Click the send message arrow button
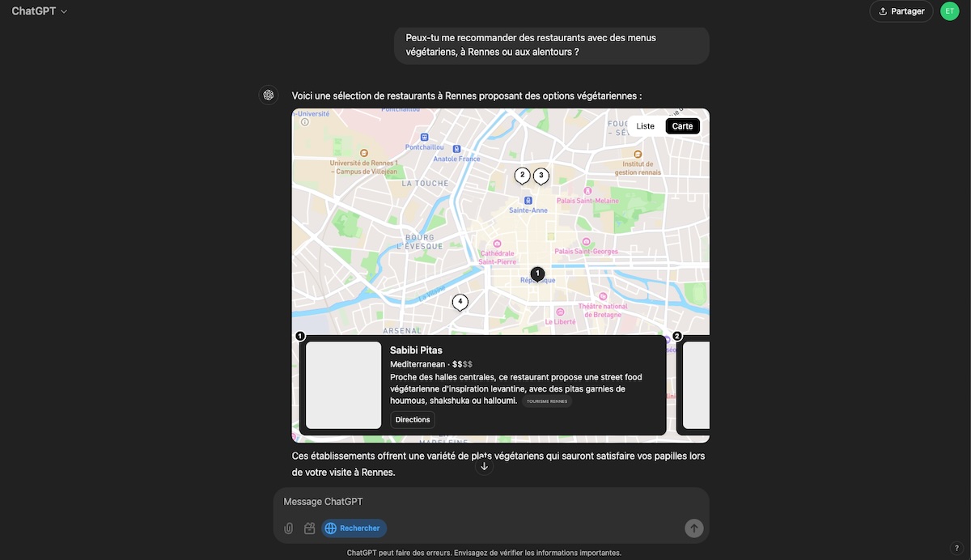Screen dimensions: 971x560 click(694, 528)
